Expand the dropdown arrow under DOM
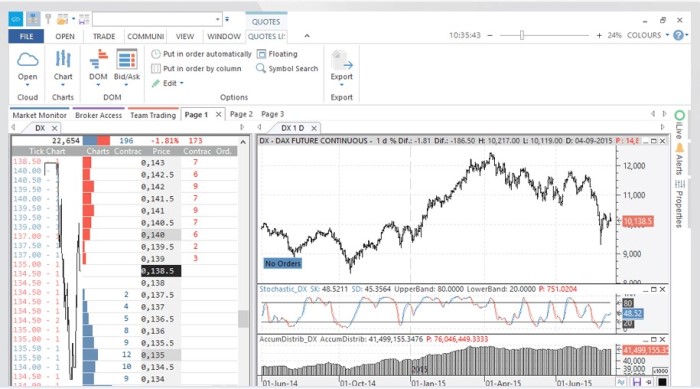The height and width of the screenshot is (389, 700). (x=98, y=85)
